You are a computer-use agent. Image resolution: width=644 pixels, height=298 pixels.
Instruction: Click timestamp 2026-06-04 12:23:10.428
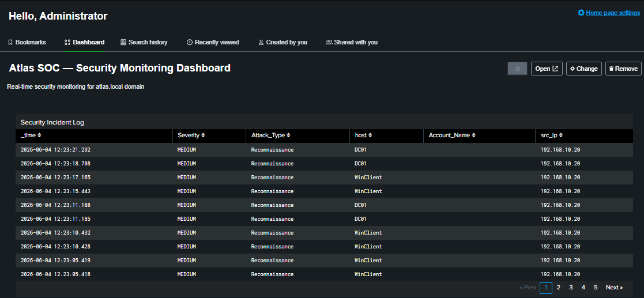55,247
